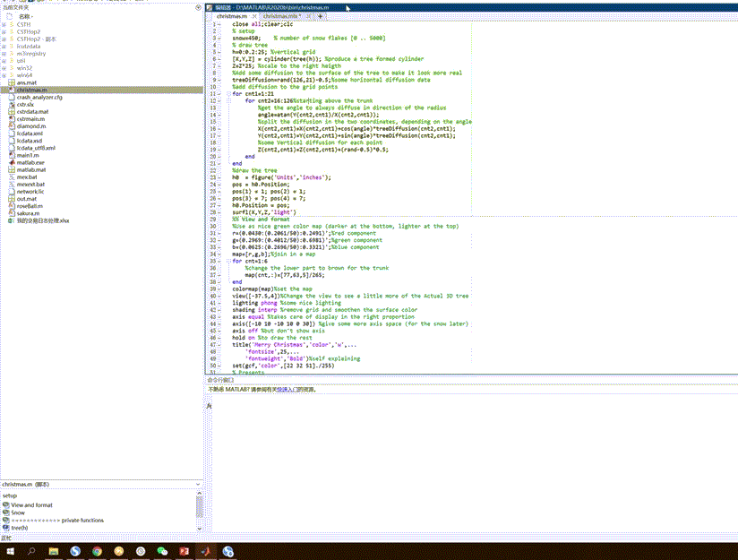This screenshot has height=560, width=738.
Task: Expand the util folder node
Action: 4,60
